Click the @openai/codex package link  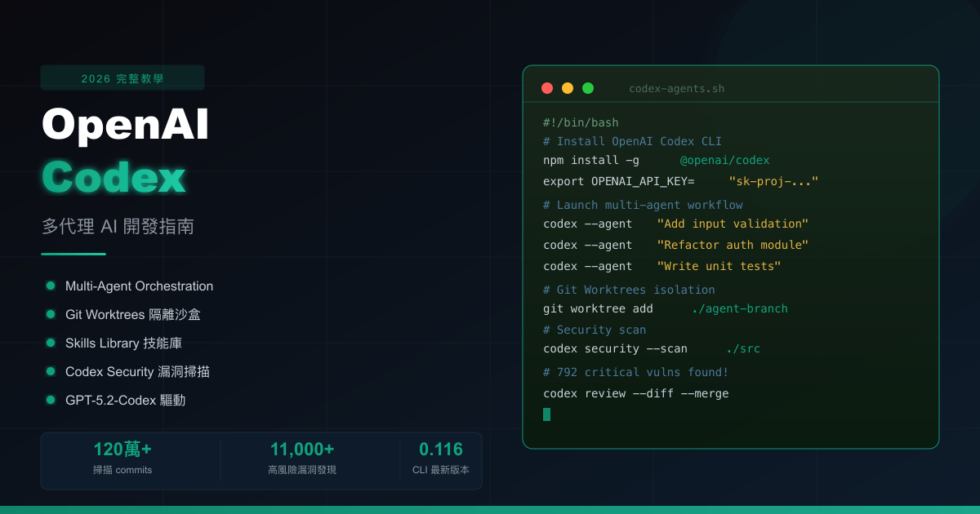click(724, 160)
